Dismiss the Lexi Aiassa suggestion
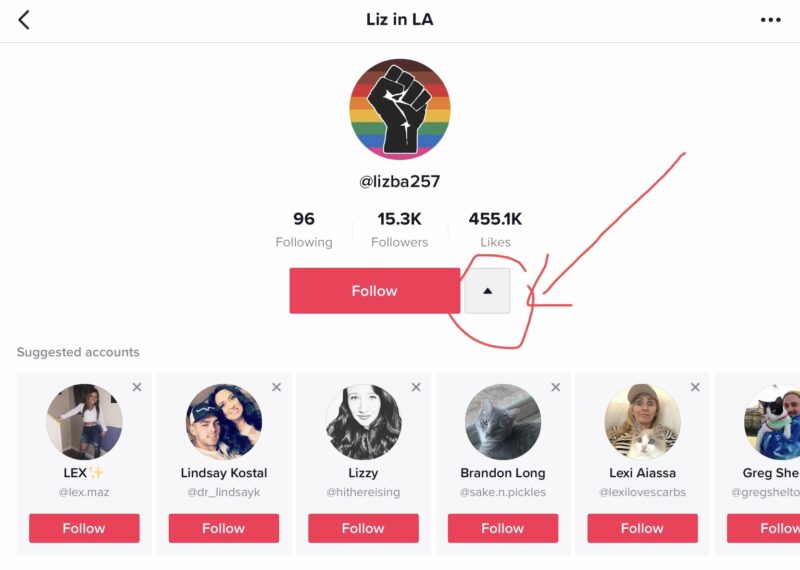Viewport: 800px width, 570px height. pos(695,387)
